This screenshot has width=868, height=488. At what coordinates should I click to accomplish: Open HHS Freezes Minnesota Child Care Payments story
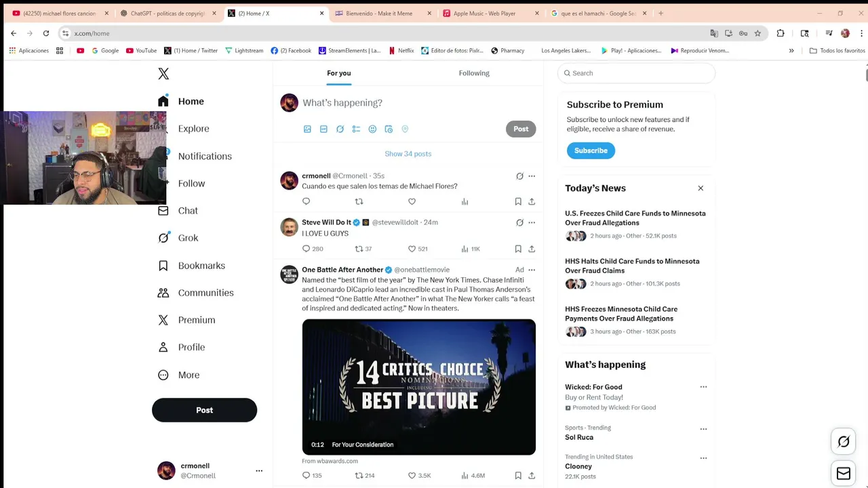[x=621, y=314]
